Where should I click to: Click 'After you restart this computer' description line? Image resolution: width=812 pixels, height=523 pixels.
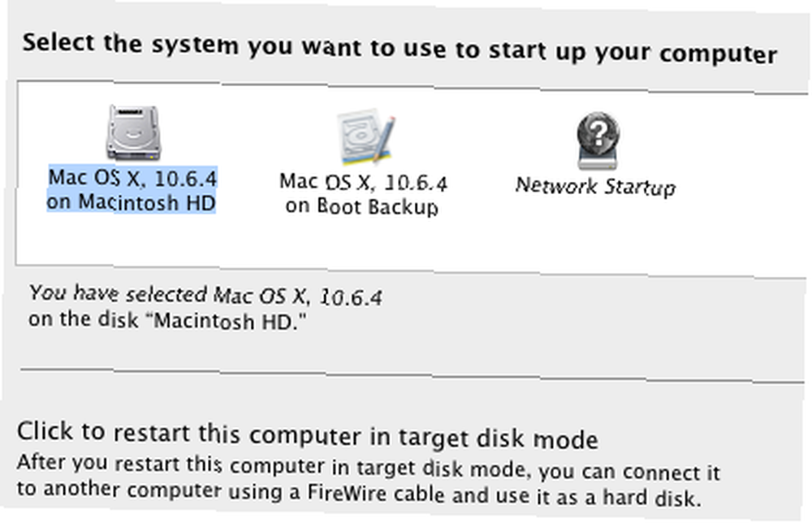(368, 466)
